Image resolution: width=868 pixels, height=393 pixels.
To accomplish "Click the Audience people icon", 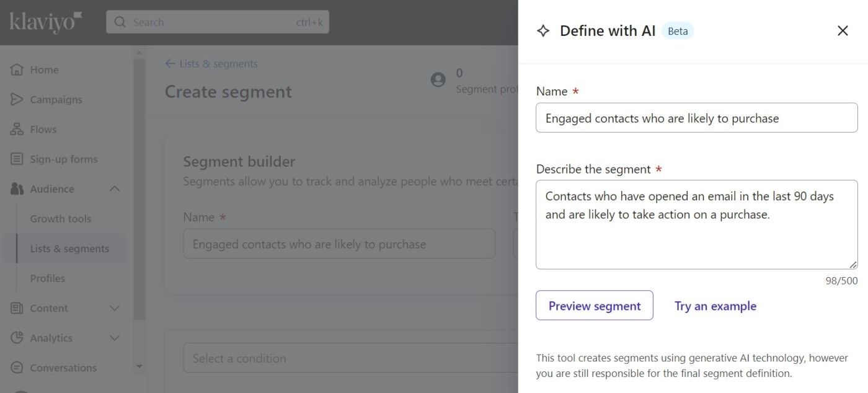I will click(x=17, y=189).
